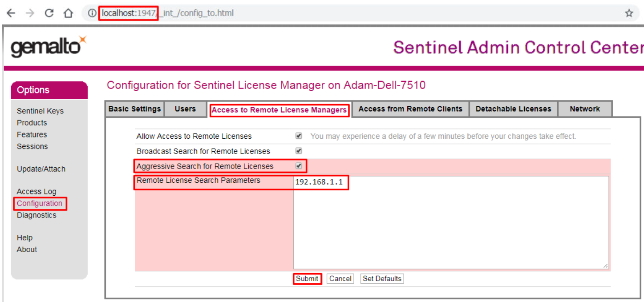The image size is (644, 302).
Task: Switch to Detachable Licenses tab
Action: click(513, 109)
